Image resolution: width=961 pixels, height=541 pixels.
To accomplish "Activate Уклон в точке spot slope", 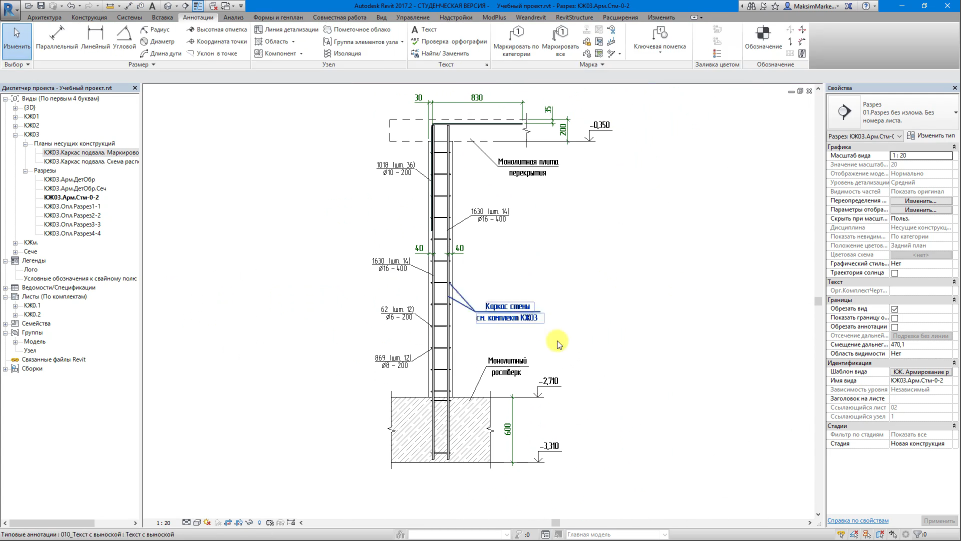I will 212,53.
